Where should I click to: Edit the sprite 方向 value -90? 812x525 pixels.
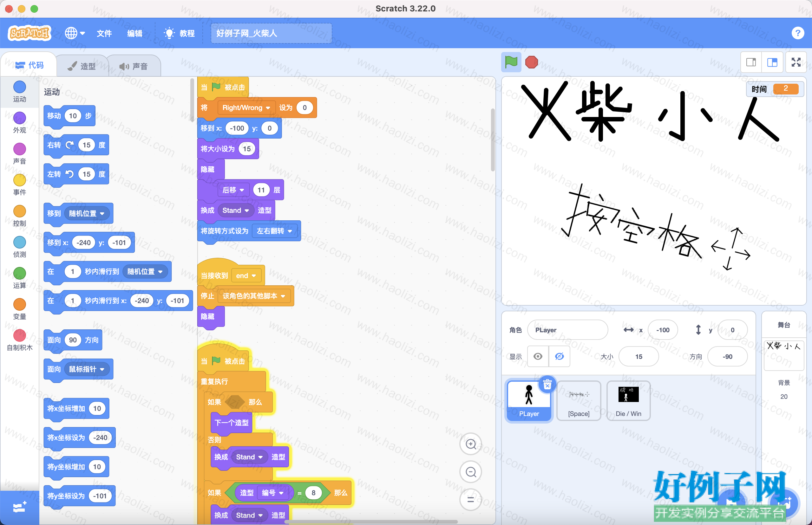coord(727,356)
